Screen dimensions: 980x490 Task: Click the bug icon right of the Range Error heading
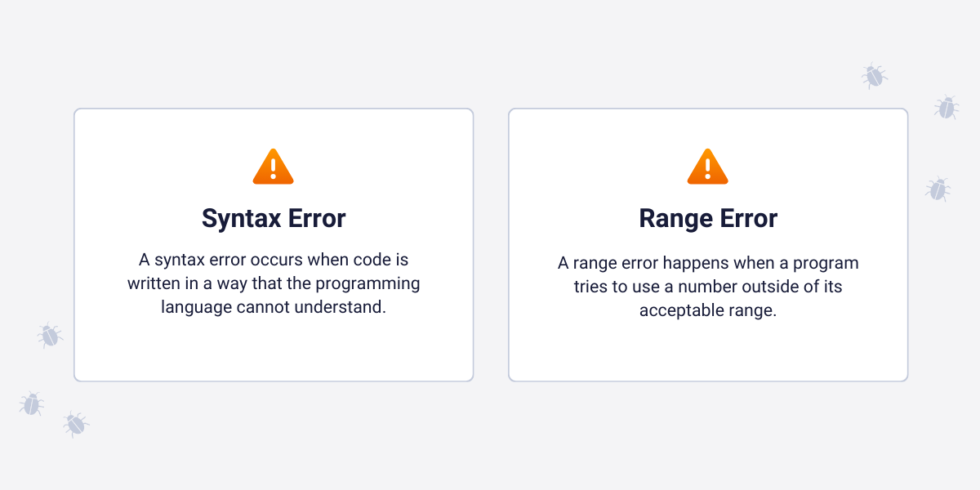[x=938, y=189]
